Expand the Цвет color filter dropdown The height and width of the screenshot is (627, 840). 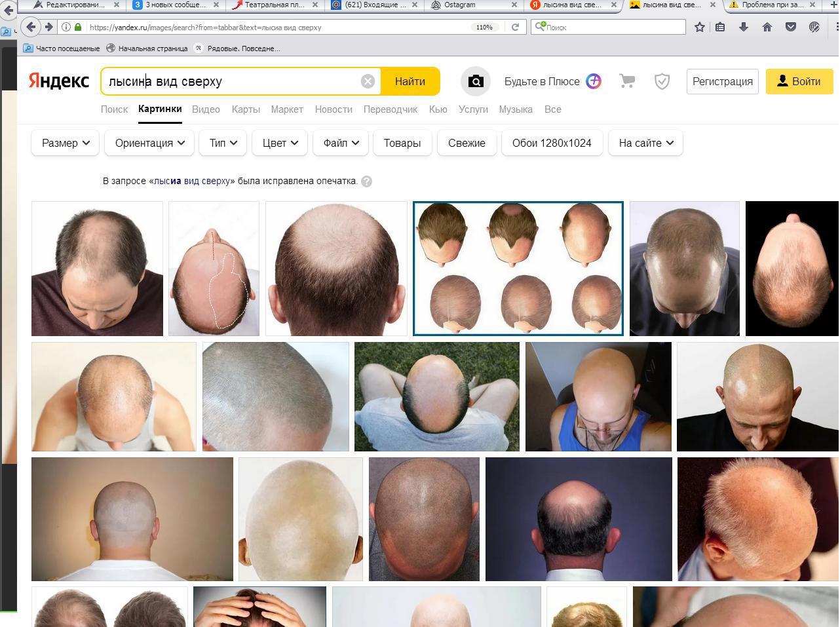pyautogui.click(x=280, y=143)
